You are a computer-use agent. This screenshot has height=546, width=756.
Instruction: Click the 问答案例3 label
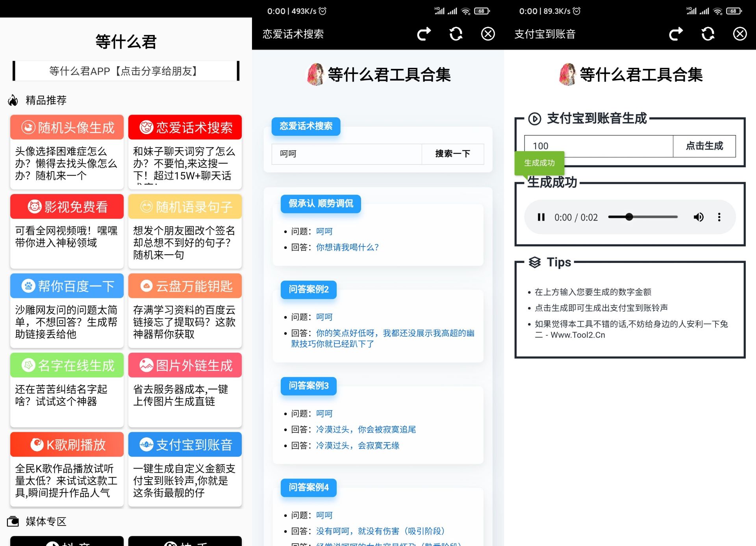[x=309, y=386]
